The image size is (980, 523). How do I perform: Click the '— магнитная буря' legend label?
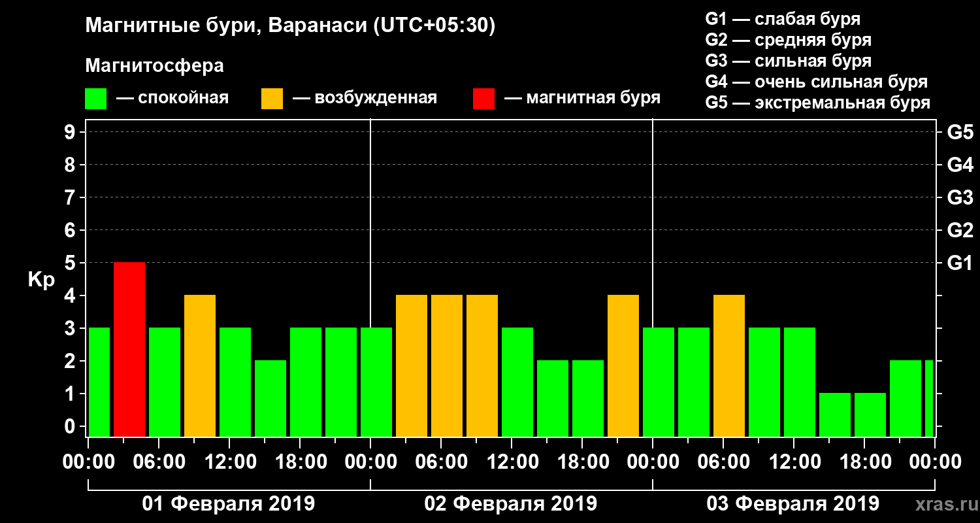click(x=583, y=98)
